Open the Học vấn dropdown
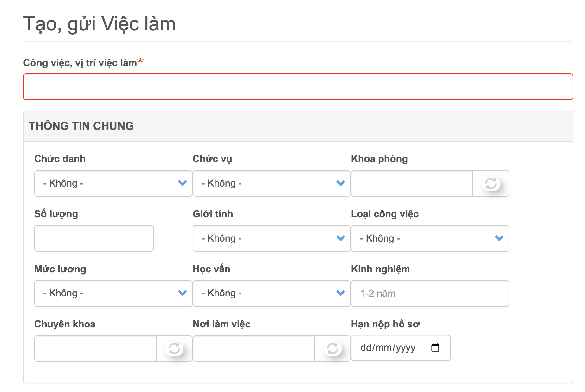 (271, 294)
